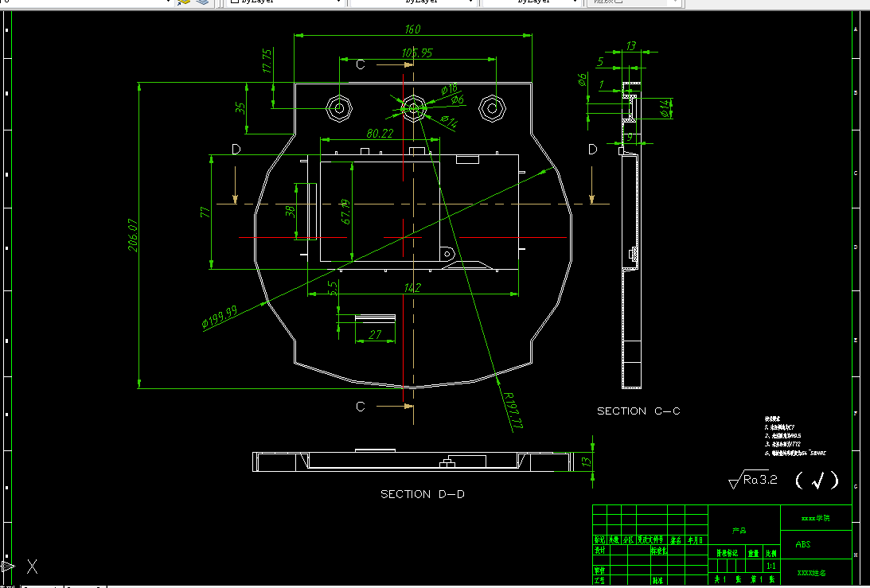Click the R197.77 radius dimension text
This screenshot has height=588, width=870.
click(512, 411)
